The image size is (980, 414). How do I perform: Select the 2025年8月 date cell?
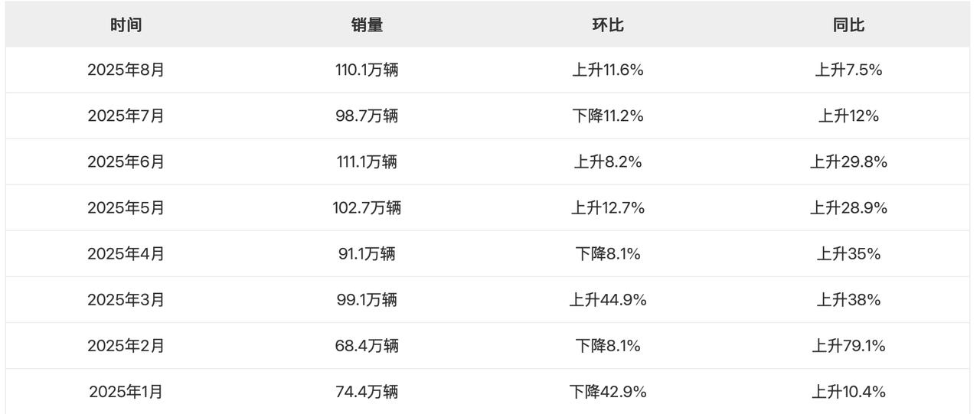(126, 70)
